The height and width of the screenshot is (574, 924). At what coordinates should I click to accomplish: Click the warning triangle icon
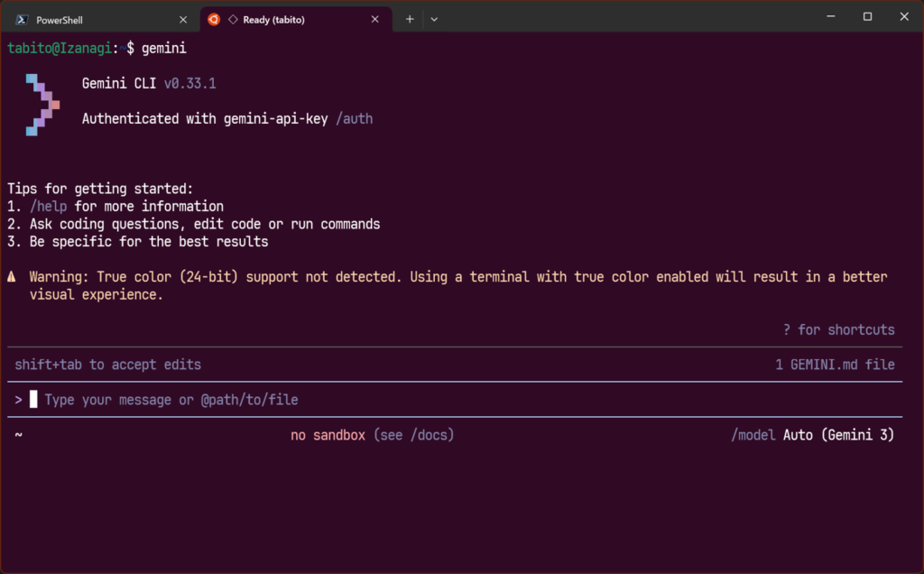click(x=12, y=276)
